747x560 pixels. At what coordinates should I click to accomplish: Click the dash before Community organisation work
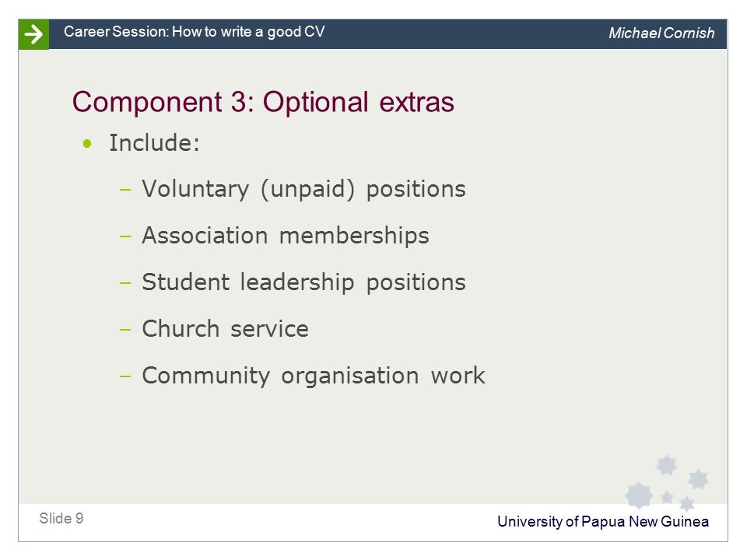125,376
